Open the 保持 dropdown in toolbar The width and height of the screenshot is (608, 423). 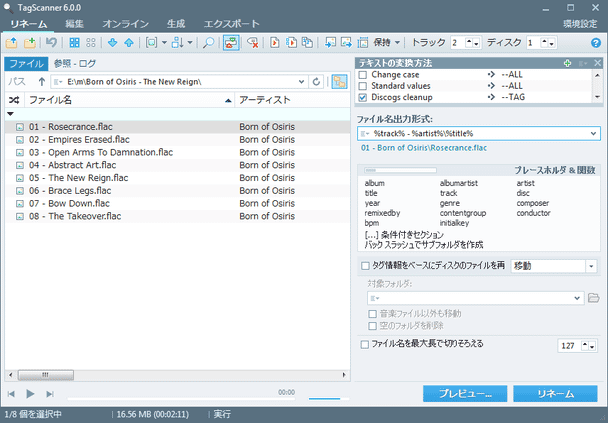pos(397,43)
